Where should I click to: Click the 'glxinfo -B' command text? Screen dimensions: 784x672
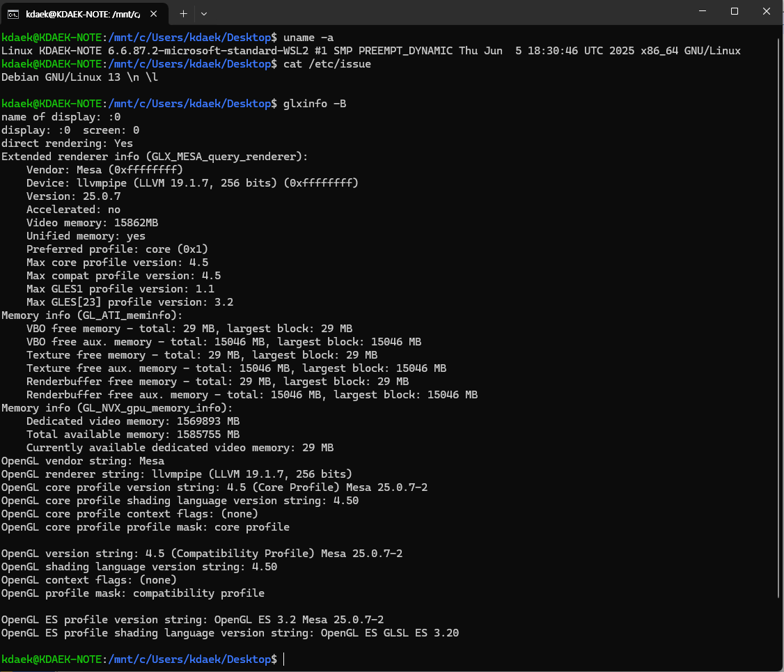(x=315, y=104)
